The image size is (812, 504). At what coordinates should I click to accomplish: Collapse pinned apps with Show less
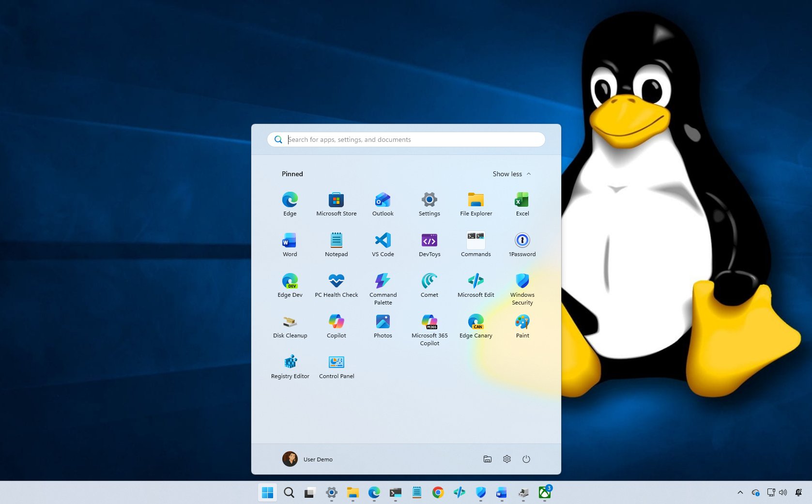click(511, 174)
